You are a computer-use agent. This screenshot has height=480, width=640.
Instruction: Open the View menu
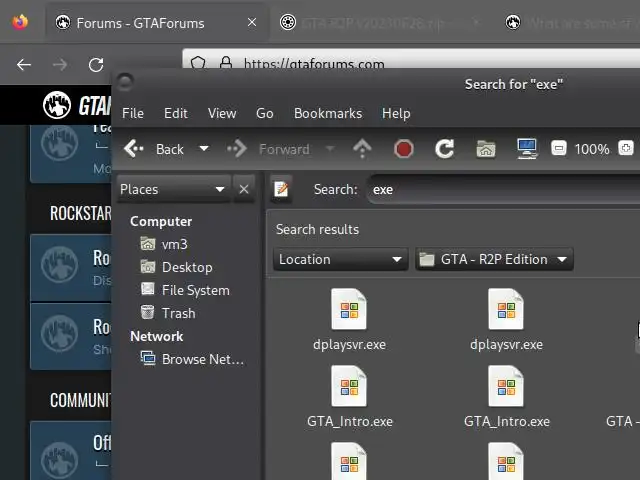[222, 113]
